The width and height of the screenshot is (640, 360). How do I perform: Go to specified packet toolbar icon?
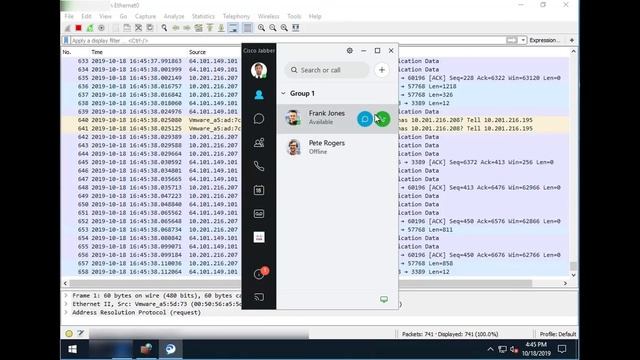point(198,28)
